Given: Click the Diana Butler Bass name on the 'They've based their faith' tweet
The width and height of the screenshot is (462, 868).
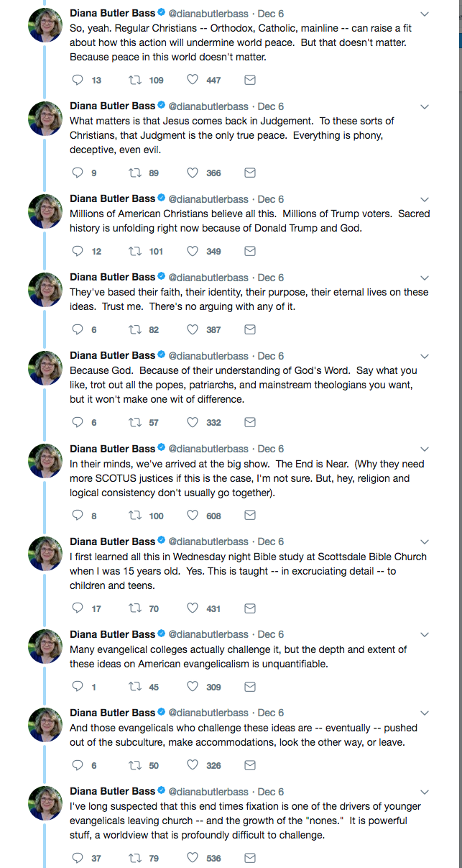Looking at the screenshot, I should tap(112, 278).
